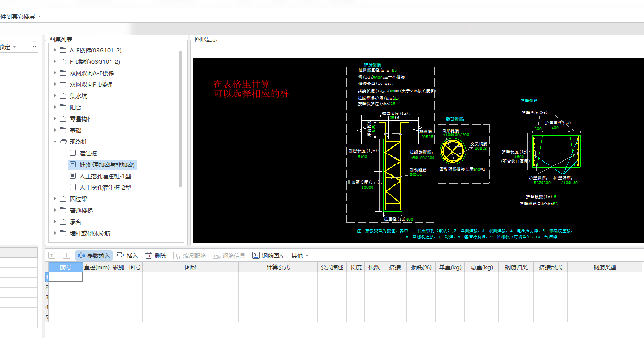Click the 根数 column header

pos(374,267)
